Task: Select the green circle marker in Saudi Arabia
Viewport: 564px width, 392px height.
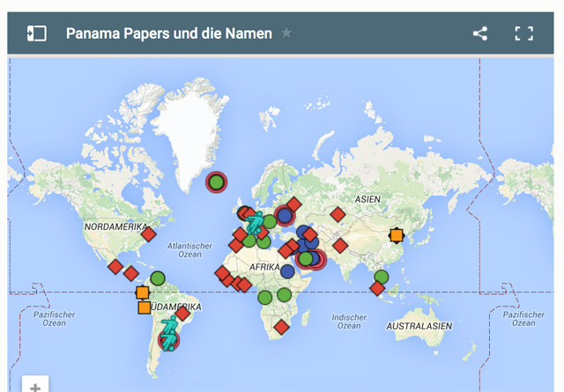Action: click(x=306, y=259)
